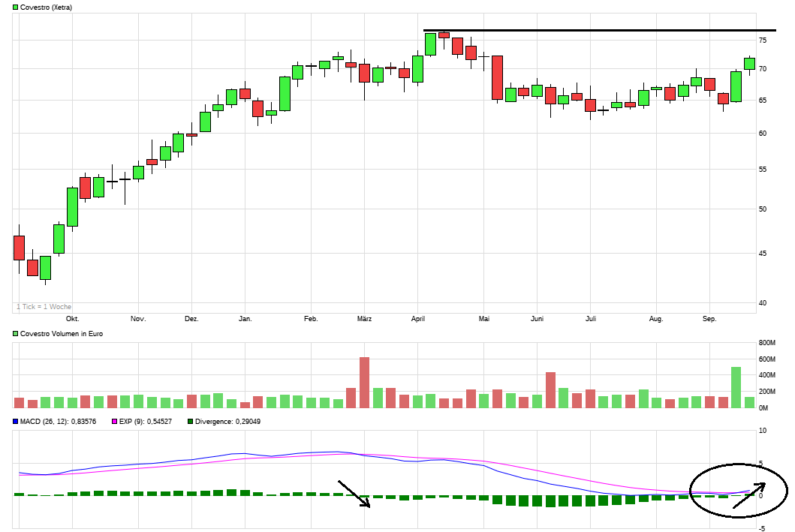Click the Juni month axis label

tap(537, 319)
